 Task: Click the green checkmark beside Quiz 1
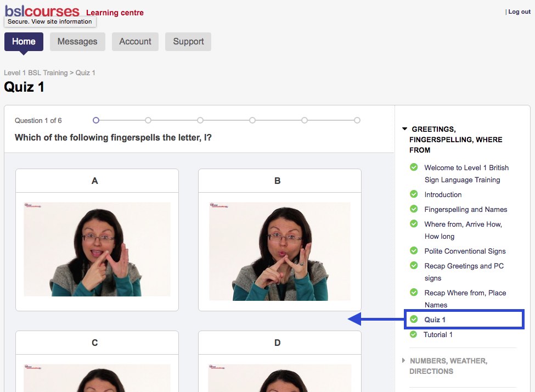(x=413, y=319)
